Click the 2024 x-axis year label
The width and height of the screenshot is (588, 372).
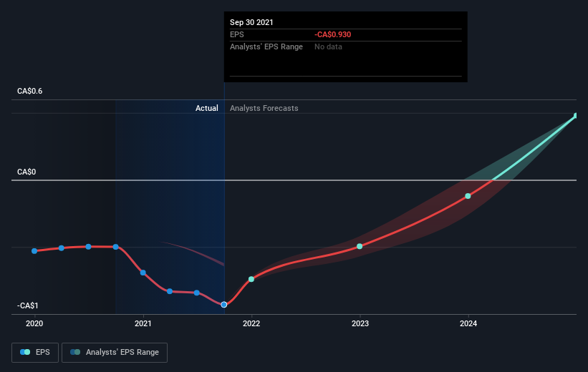pyautogui.click(x=468, y=323)
